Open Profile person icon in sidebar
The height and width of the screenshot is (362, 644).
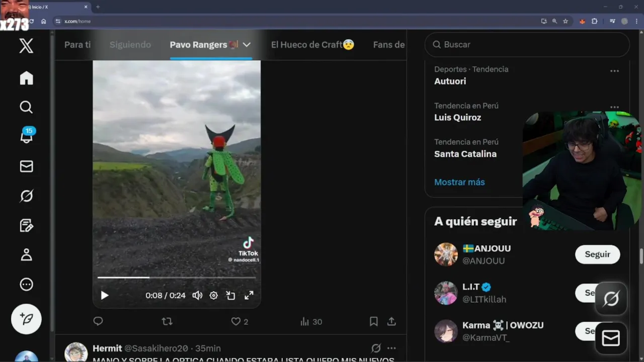[26, 255]
